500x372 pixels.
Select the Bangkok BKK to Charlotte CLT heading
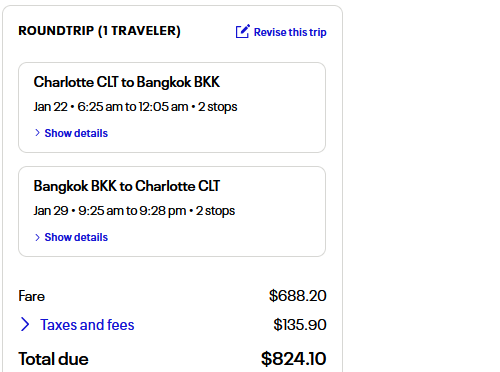127,186
